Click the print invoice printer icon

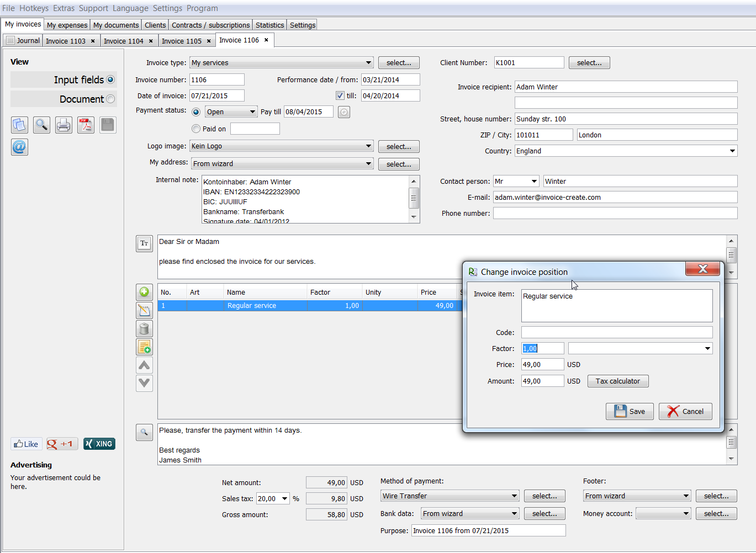click(64, 125)
